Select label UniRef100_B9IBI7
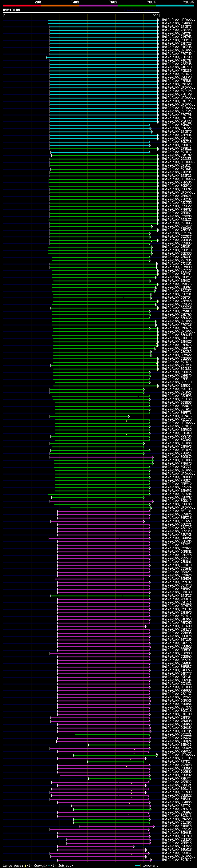The height and width of the screenshot is (868, 197). 177,860
